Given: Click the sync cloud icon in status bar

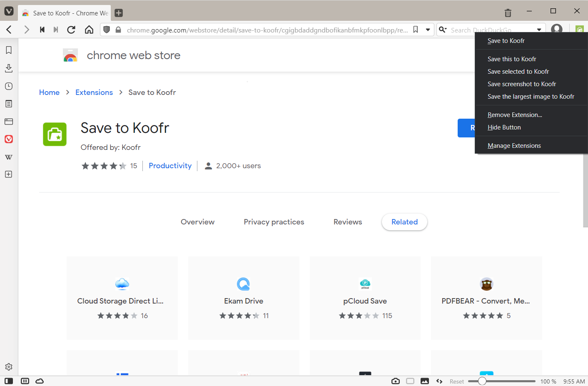Looking at the screenshot, I should coord(40,381).
